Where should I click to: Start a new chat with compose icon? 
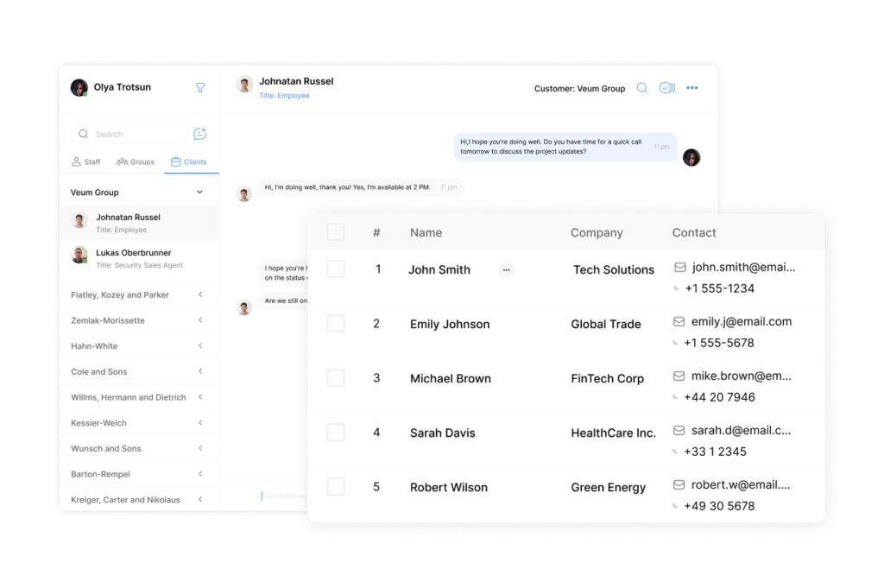[200, 134]
